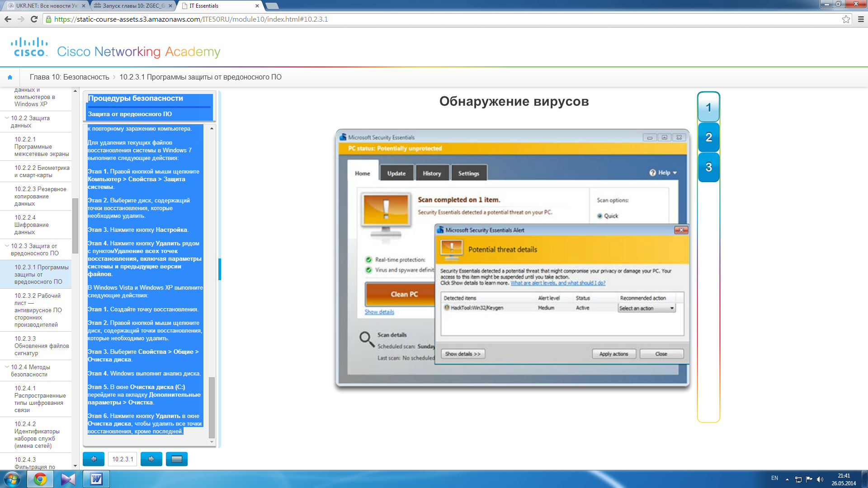Show slide 2 of the figure
The height and width of the screenshot is (488, 868).
[708, 137]
